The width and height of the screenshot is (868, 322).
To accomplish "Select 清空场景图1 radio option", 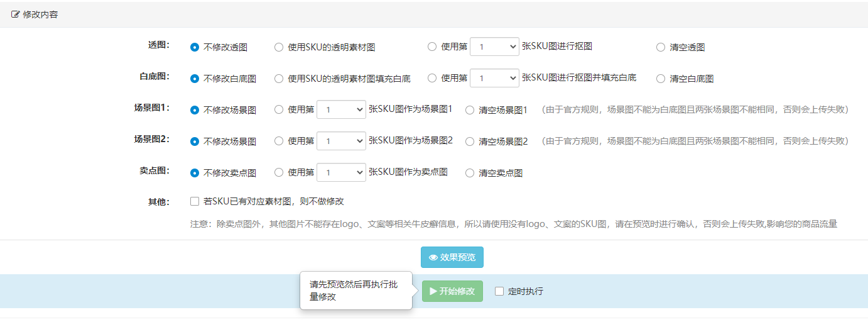I will tap(470, 110).
